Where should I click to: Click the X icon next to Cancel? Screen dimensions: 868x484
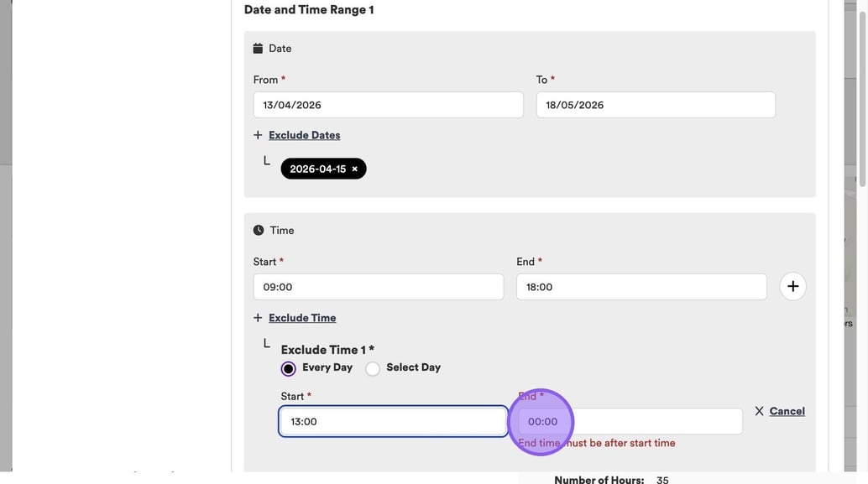[759, 411]
